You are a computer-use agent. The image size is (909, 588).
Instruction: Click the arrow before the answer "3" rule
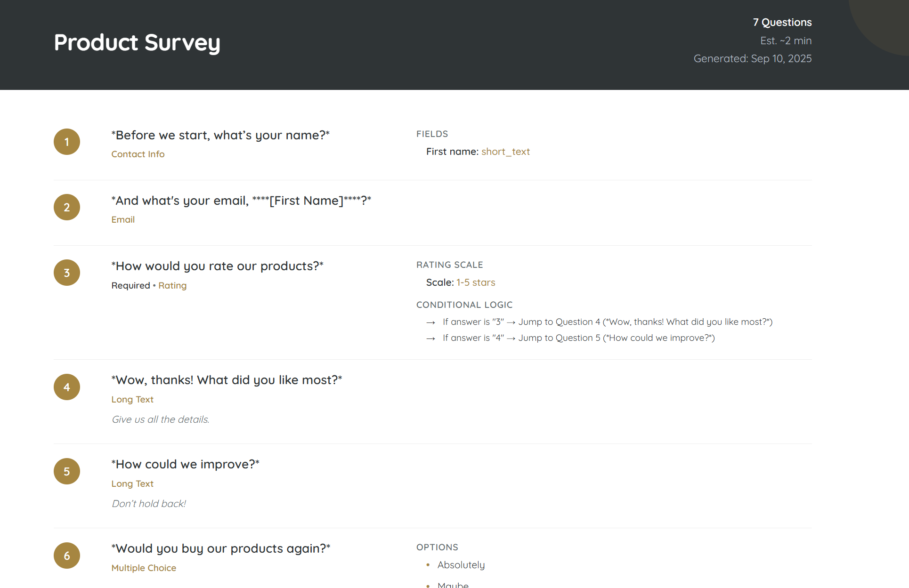pos(430,322)
